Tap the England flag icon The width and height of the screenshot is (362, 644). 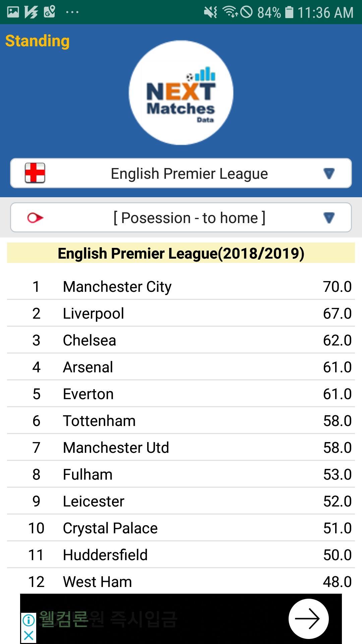coord(35,173)
